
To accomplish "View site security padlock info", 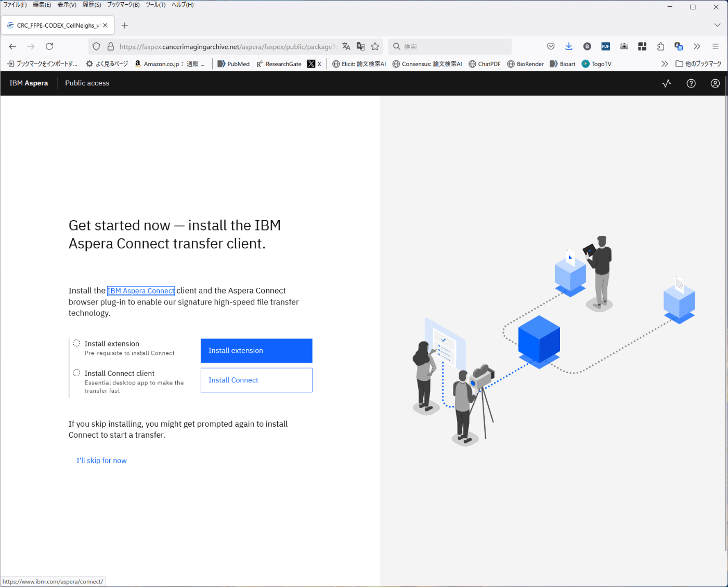I will [110, 46].
